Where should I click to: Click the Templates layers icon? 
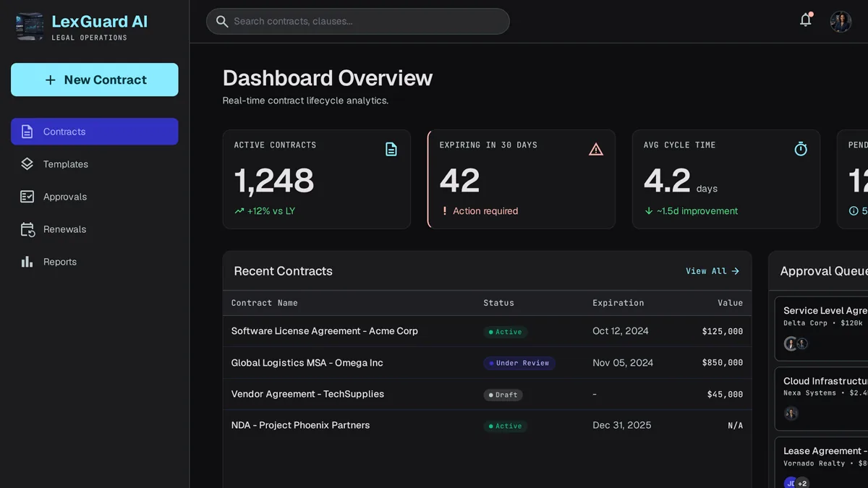(x=27, y=164)
